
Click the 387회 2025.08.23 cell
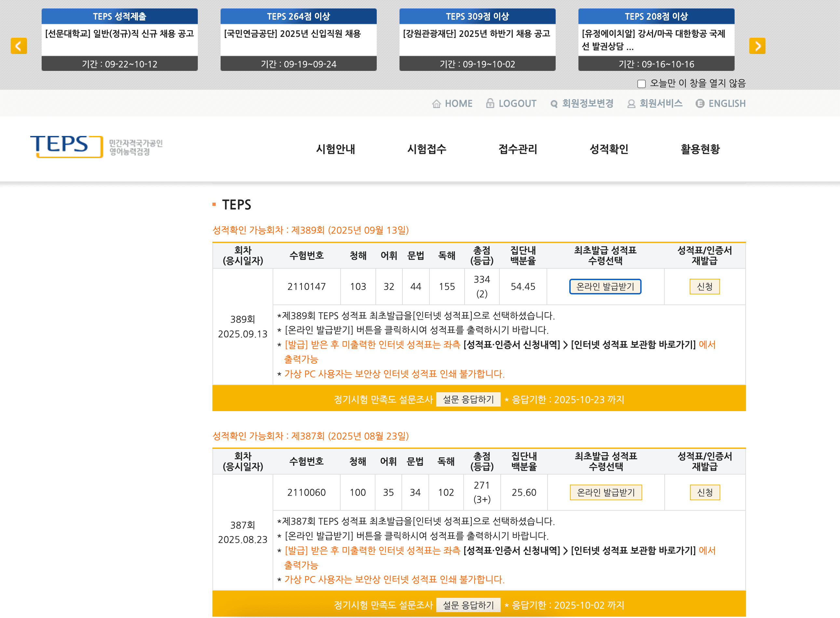click(242, 532)
